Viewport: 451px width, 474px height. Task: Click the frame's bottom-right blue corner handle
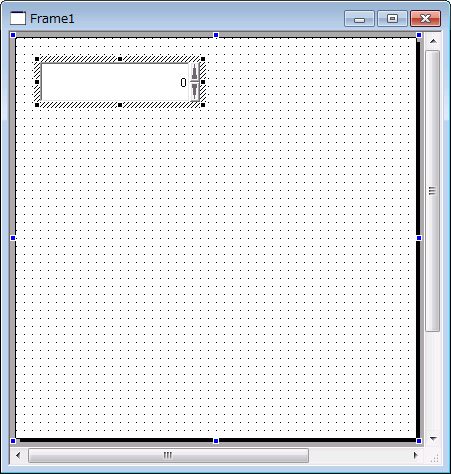pyautogui.click(x=419, y=441)
